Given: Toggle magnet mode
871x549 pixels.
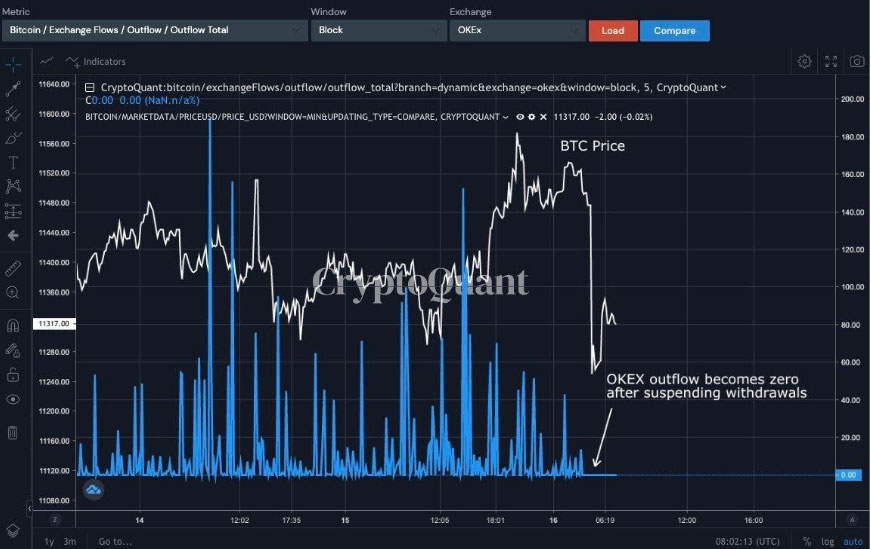Looking at the screenshot, I should coord(13,325).
